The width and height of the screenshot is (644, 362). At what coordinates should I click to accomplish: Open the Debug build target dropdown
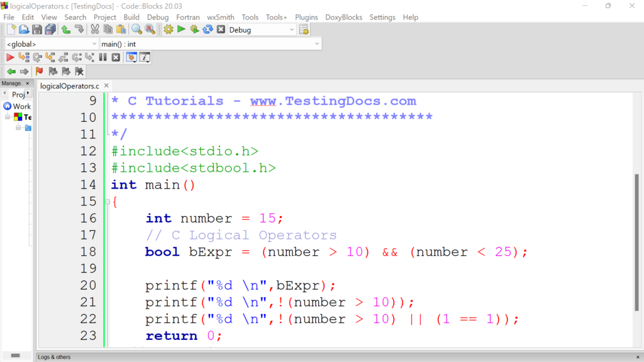292,30
